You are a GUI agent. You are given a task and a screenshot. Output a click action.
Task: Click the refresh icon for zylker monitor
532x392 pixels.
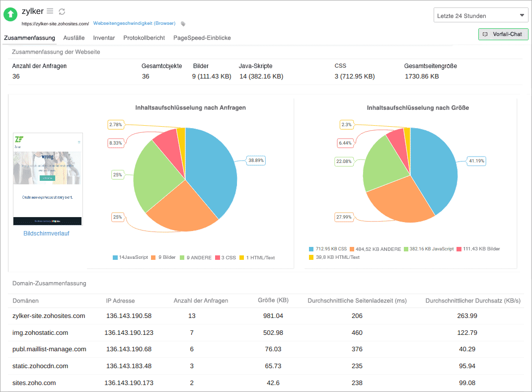[x=62, y=11]
